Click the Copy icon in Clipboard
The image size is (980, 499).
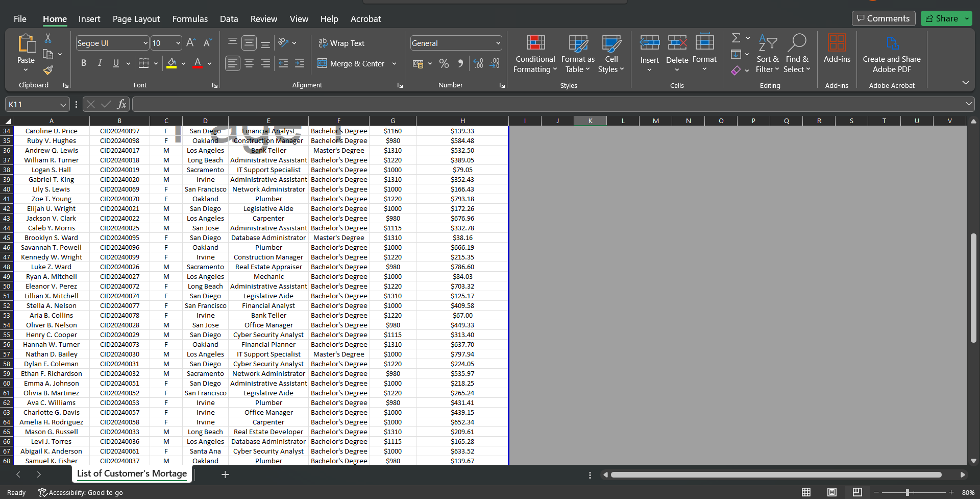(x=48, y=54)
